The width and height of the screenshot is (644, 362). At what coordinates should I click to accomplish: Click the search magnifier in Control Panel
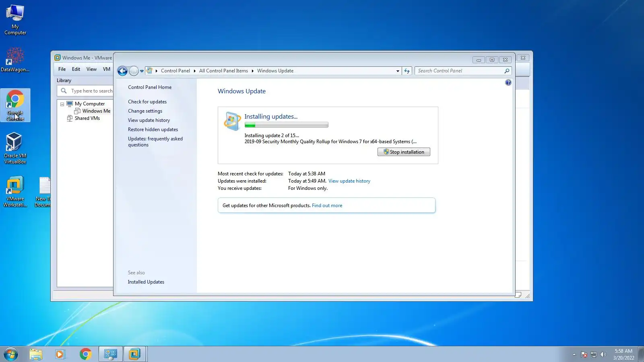tap(507, 71)
